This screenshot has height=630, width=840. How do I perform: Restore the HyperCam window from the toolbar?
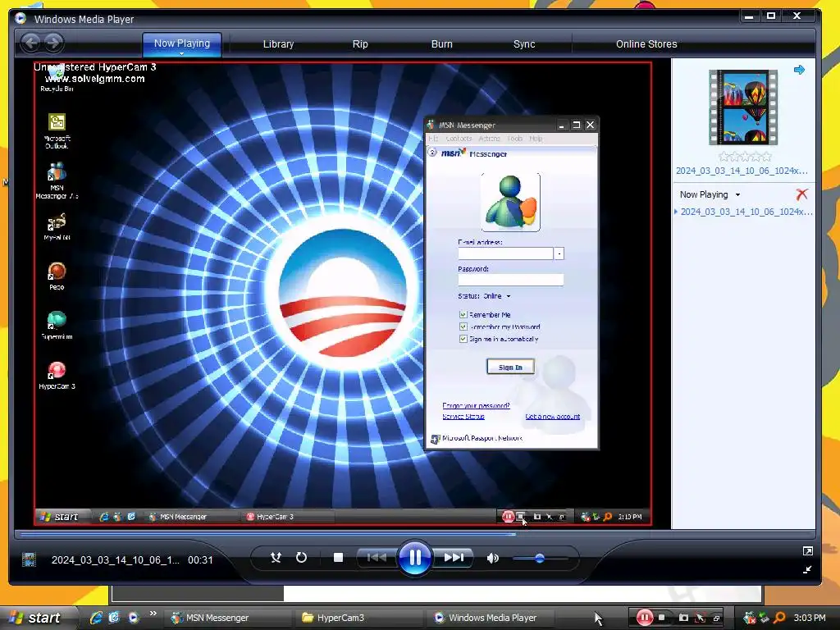716,619
